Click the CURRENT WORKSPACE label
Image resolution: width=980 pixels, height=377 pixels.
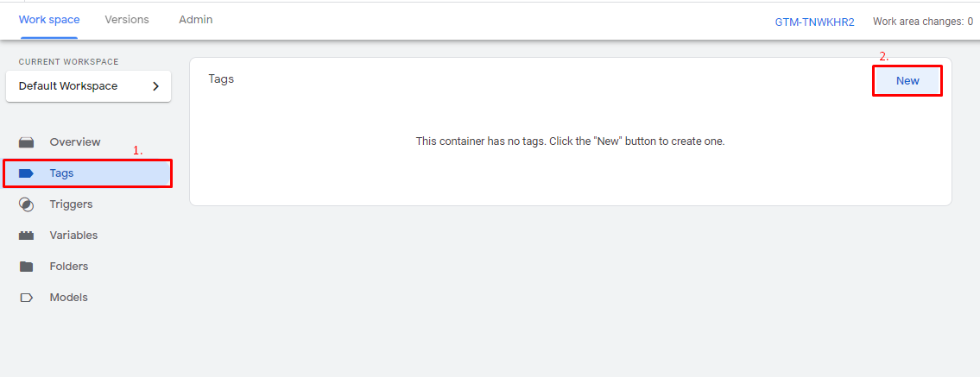click(x=69, y=62)
